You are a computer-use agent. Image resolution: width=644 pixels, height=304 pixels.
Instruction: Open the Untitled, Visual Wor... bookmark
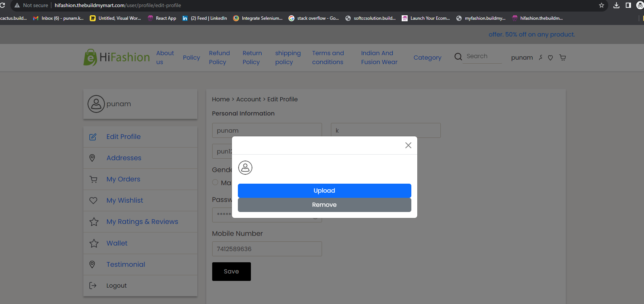tap(115, 18)
